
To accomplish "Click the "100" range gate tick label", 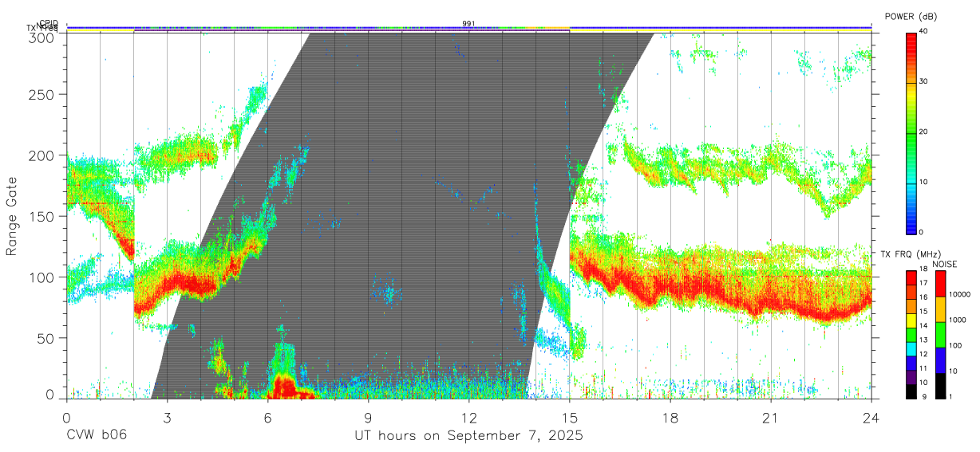I will [41, 277].
